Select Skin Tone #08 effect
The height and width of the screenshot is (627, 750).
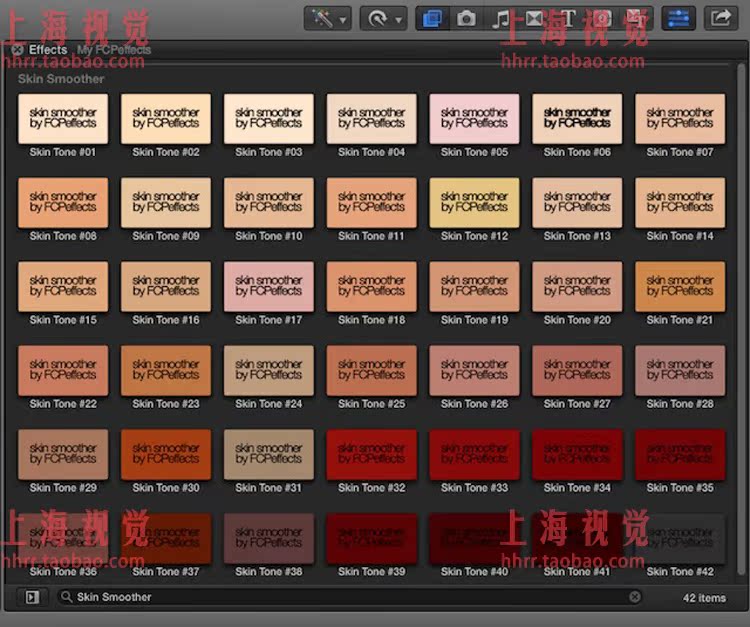click(63, 203)
